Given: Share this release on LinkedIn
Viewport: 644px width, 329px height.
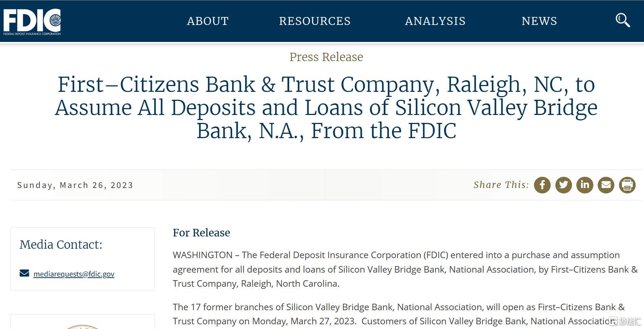Looking at the screenshot, I should click(x=585, y=185).
